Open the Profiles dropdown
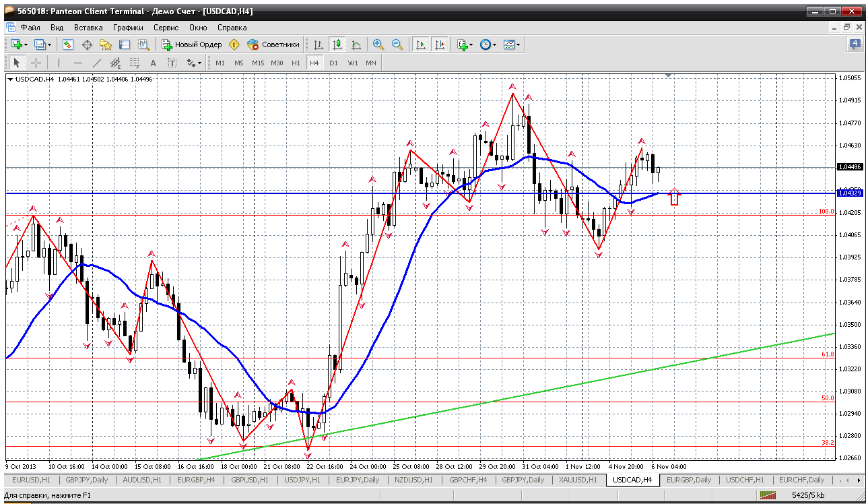Screen dimensions: 868x504 43,44
